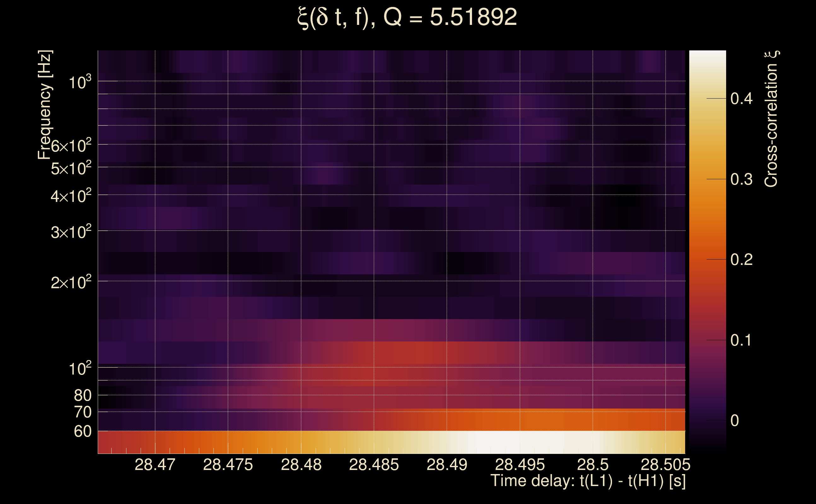Click the Frequency [Hz] axis label

tap(45, 105)
